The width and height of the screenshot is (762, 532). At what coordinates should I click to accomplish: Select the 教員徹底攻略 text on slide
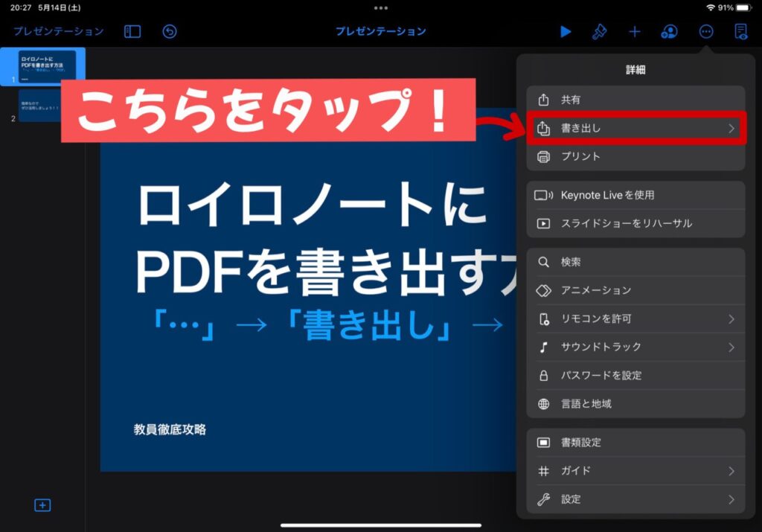coord(170,429)
